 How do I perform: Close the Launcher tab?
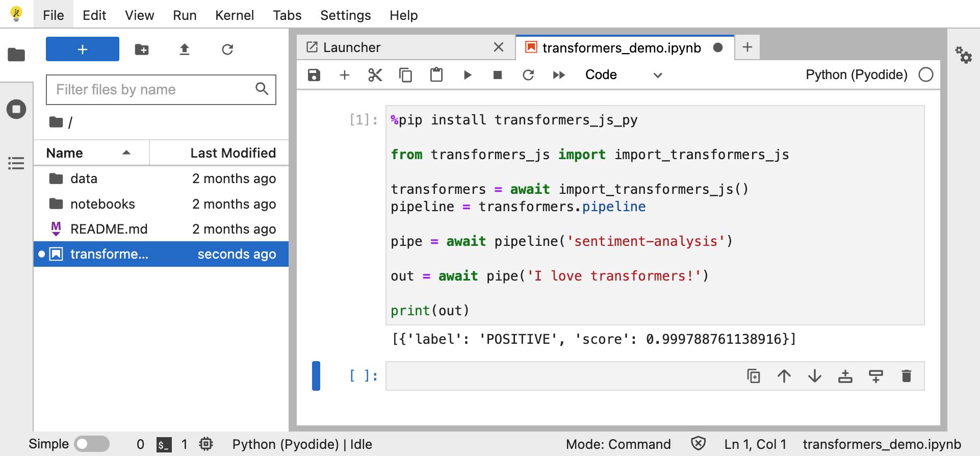coord(499,47)
